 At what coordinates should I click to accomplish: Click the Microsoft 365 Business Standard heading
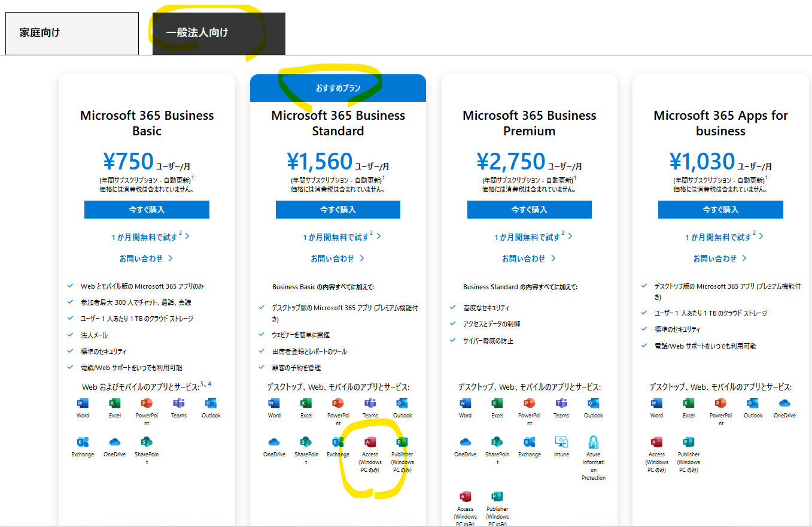tap(338, 123)
